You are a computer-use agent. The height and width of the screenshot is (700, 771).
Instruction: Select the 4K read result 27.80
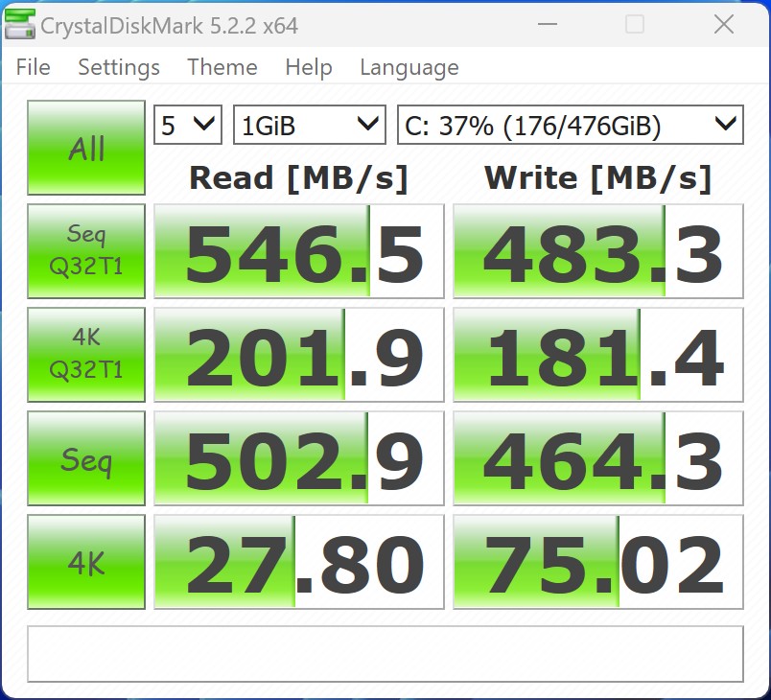pos(299,562)
